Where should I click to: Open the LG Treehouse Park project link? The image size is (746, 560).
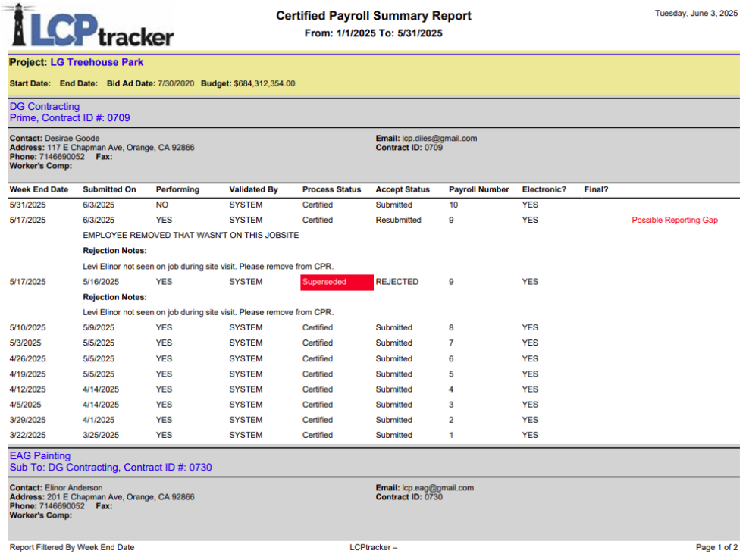point(96,62)
